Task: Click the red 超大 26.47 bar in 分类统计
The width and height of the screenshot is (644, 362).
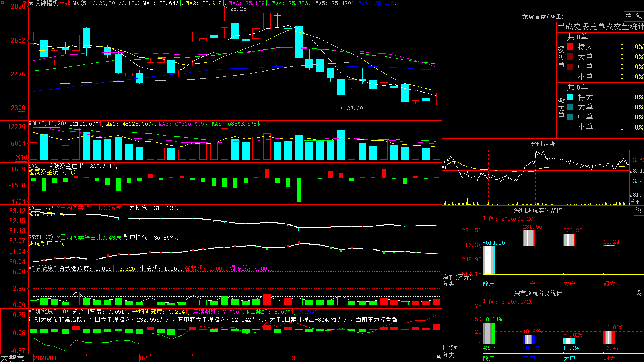Action: 609,337
